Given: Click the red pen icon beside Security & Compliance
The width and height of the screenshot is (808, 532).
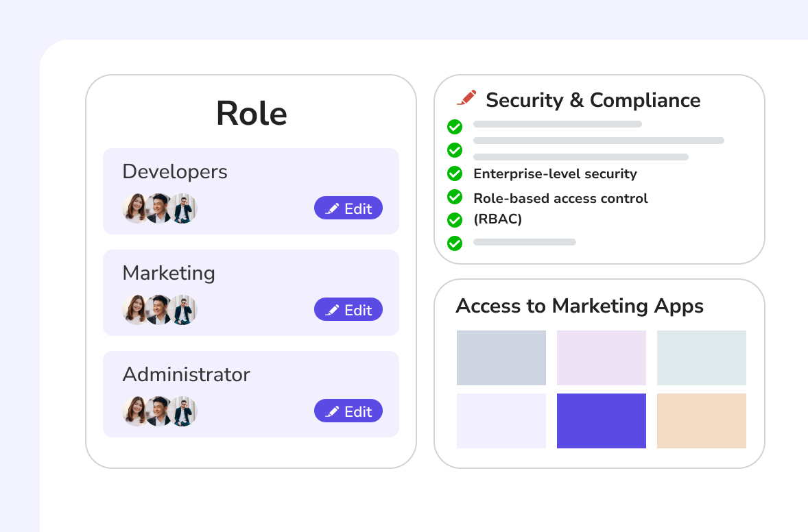Looking at the screenshot, I should (467, 99).
